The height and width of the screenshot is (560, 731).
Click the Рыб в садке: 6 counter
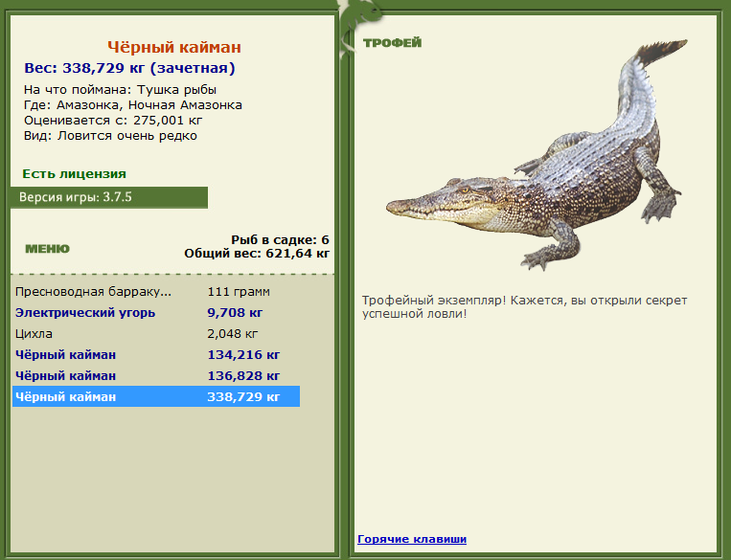(x=280, y=240)
